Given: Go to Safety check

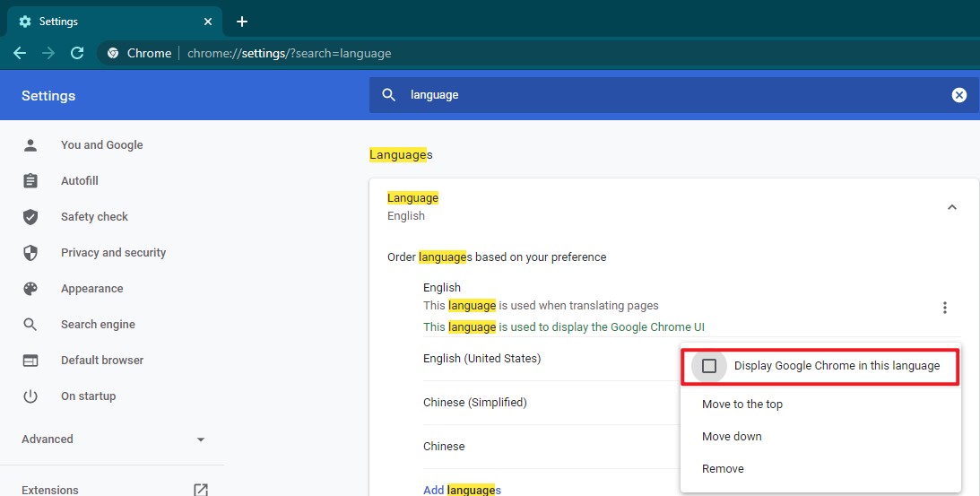Looking at the screenshot, I should [x=94, y=217].
